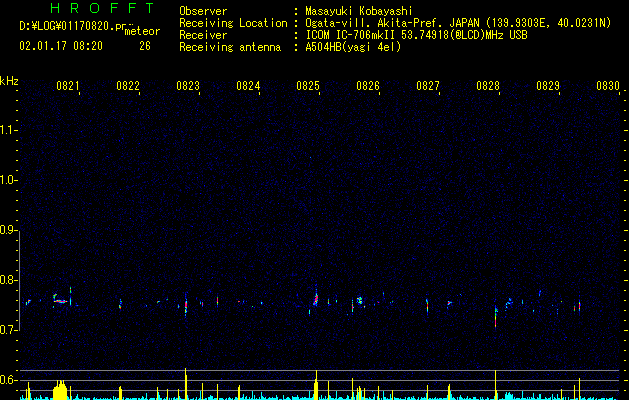This screenshot has height=400, width=629.
Task: Select Ogata-vill. Akita-Pref. JAPAN coordinates text
Action: click(x=458, y=23)
